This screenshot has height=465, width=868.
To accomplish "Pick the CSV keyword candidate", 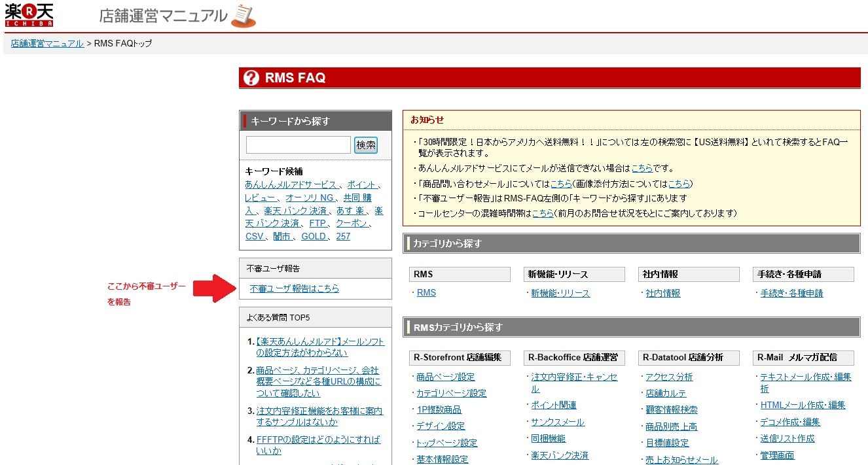I will [255, 236].
